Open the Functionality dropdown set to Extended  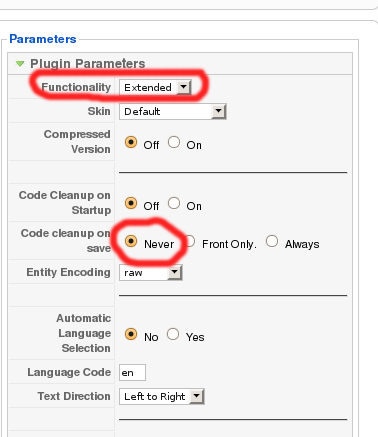(x=155, y=87)
